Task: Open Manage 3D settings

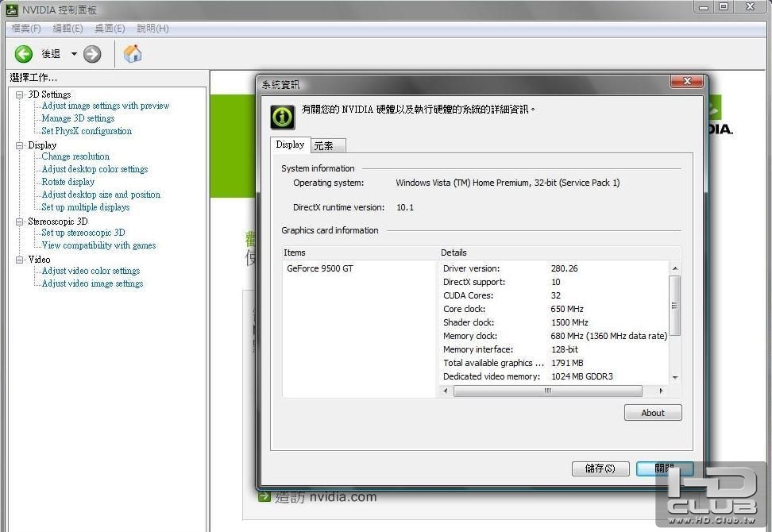Action: coord(78,118)
